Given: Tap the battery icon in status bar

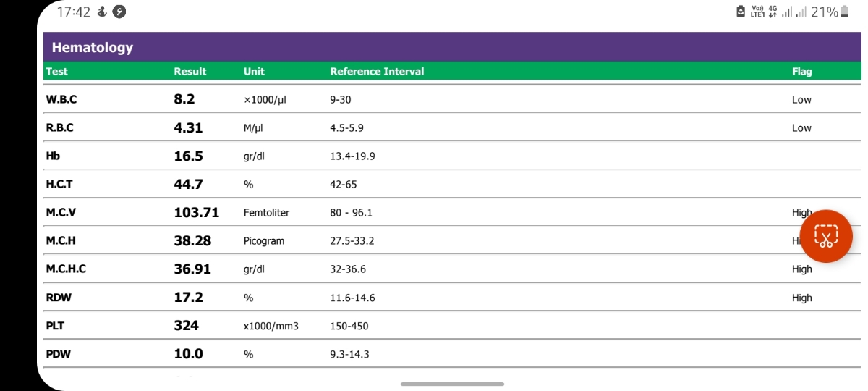Looking at the screenshot, I should coord(843,12).
